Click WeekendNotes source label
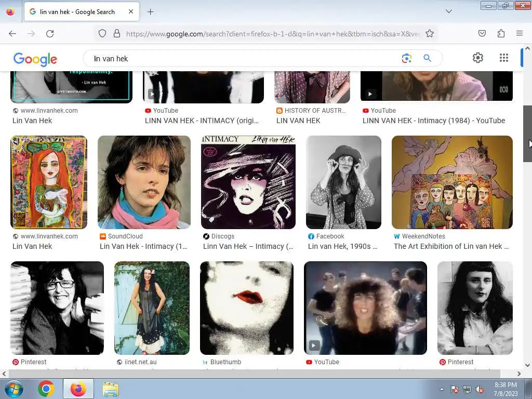Viewport: 532px width, 399px height. tap(423, 236)
